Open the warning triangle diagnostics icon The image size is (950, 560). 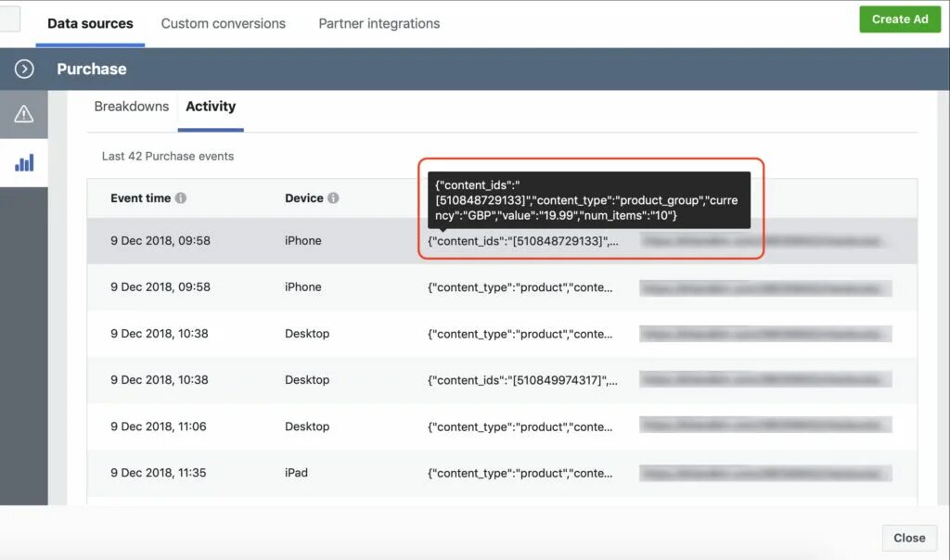(24, 114)
